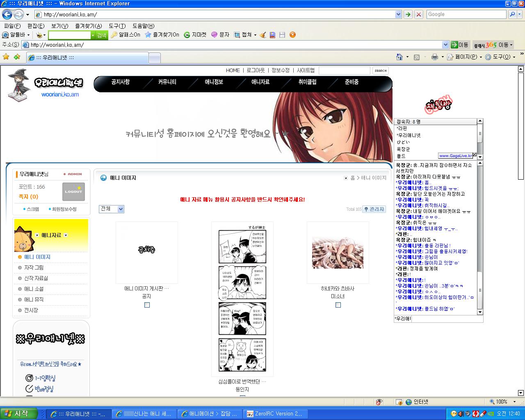Click the green 이동 go button
Viewport: 525px width, 420px height.
pos(460,45)
